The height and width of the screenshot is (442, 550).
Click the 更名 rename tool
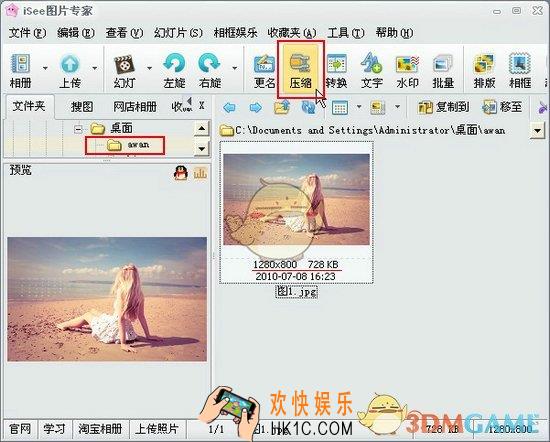[264, 70]
